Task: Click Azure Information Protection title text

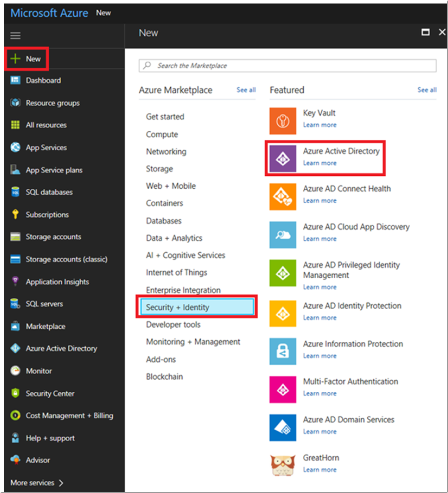Action: click(353, 344)
